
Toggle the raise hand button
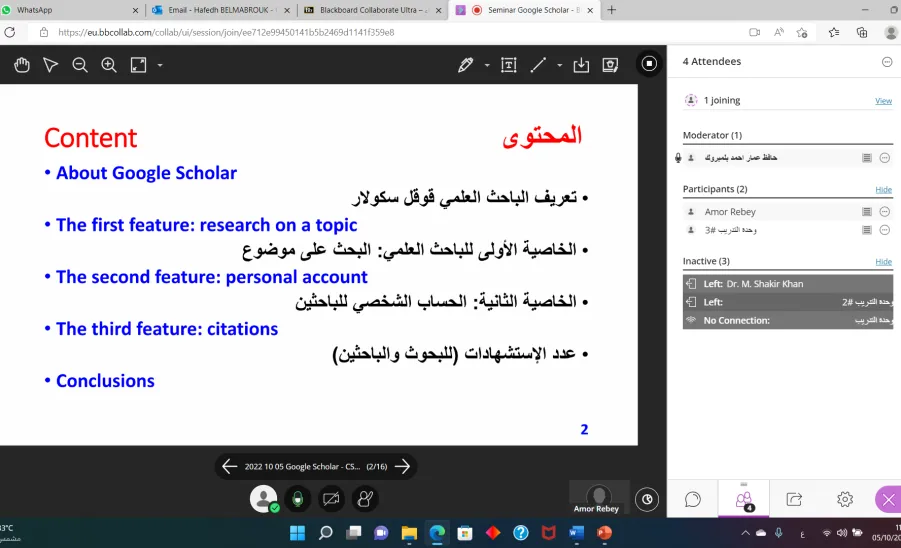pos(365,499)
